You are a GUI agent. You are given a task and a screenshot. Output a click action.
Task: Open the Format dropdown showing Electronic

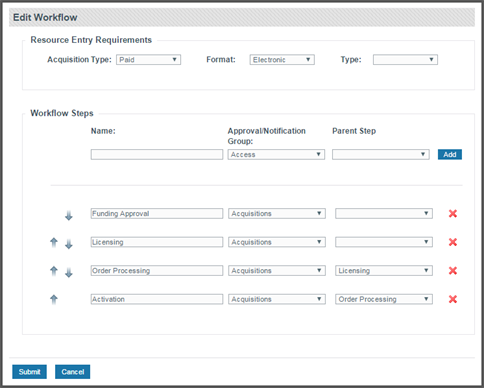tap(282, 60)
